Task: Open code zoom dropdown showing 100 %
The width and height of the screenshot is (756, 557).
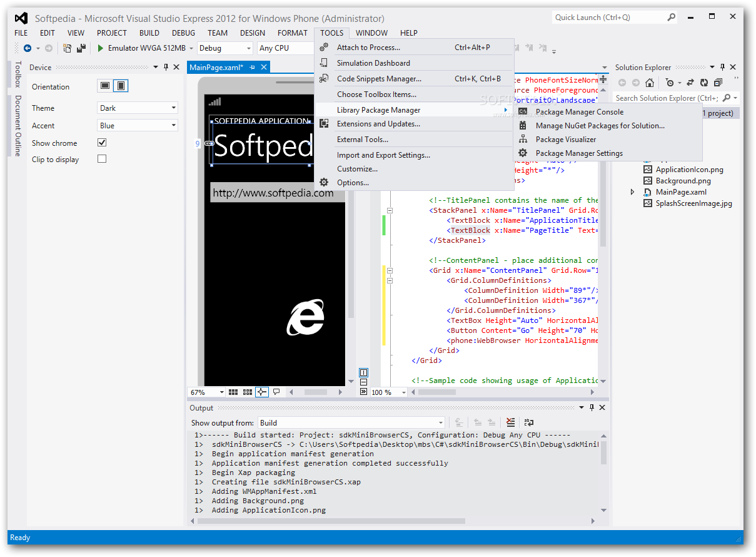Action: click(x=389, y=392)
